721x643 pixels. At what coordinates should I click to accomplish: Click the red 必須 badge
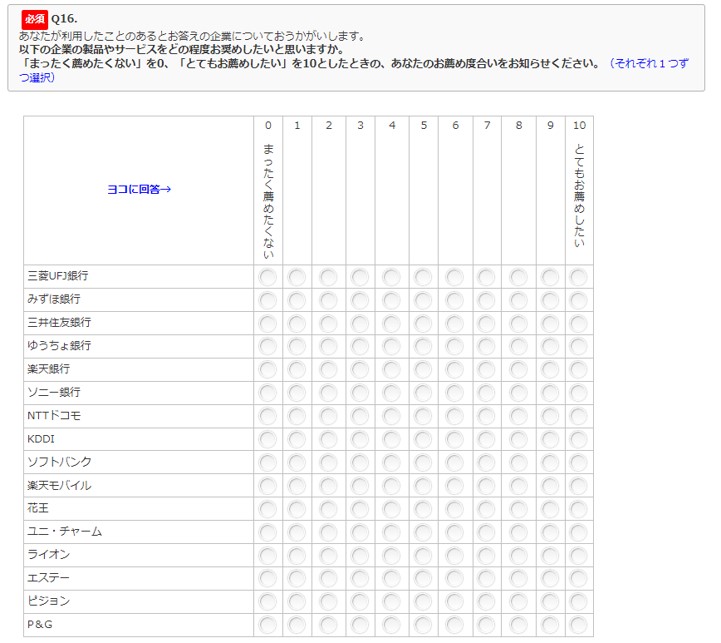(x=35, y=19)
